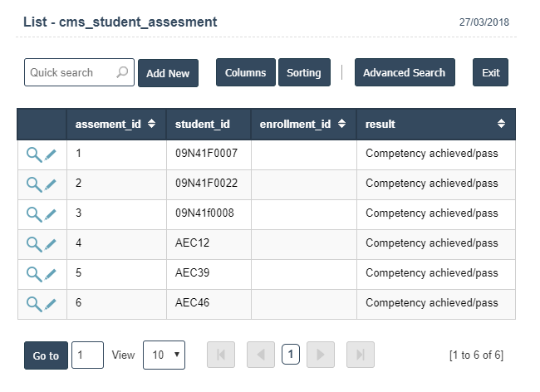Click the Add New button
This screenshot has height=392, width=540.
point(168,73)
